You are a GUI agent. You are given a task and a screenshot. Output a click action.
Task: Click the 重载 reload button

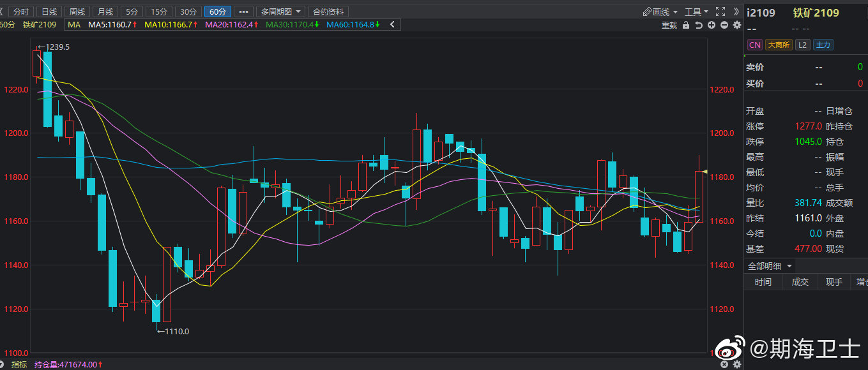pos(669,25)
